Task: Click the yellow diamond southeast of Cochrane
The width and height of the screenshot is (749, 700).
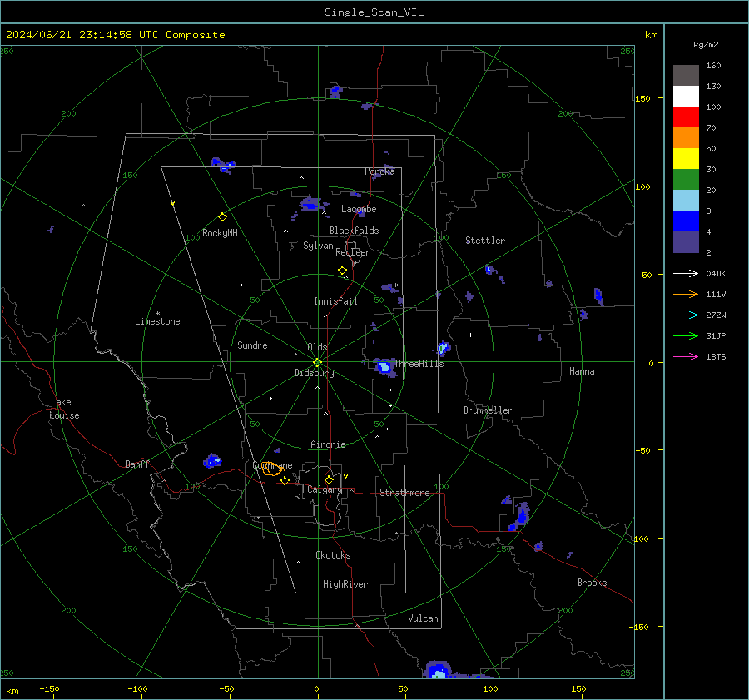Action: pyautogui.click(x=285, y=481)
